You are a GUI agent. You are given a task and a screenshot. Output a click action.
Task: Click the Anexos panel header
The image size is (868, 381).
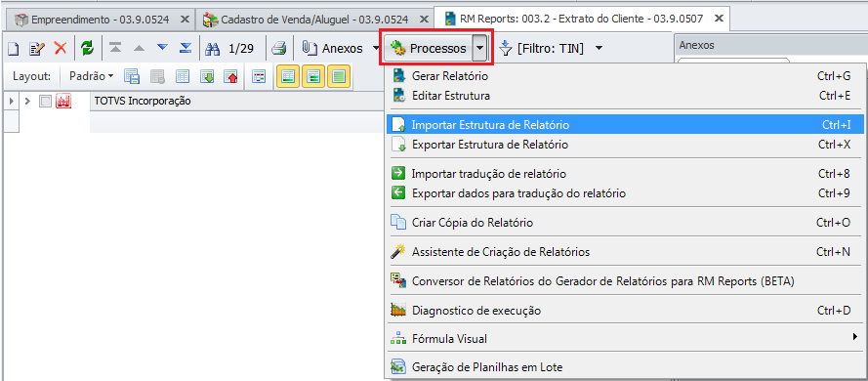770,45
